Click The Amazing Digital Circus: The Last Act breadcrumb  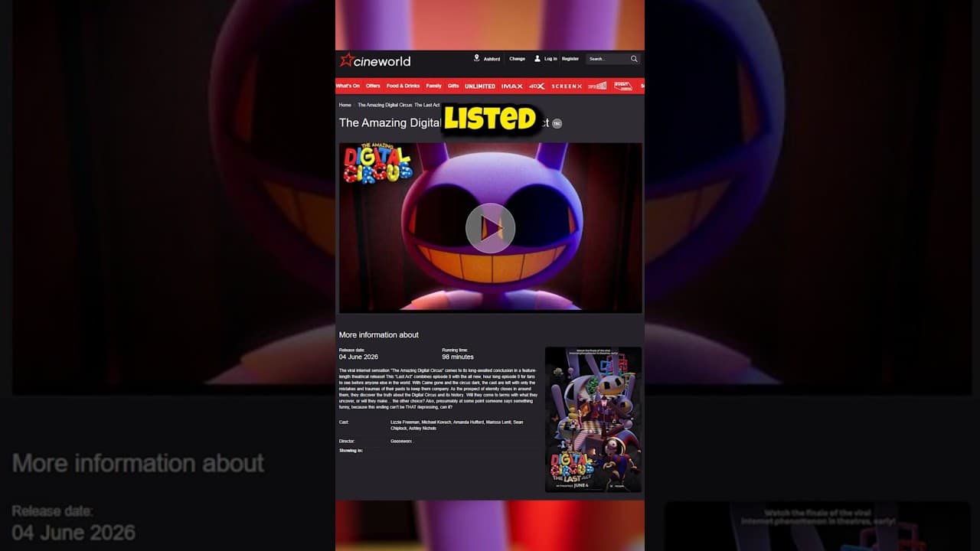[399, 105]
